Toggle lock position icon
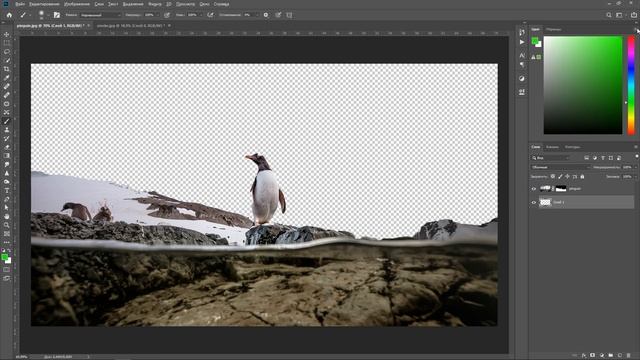The width and height of the screenshot is (640, 360). point(567,177)
